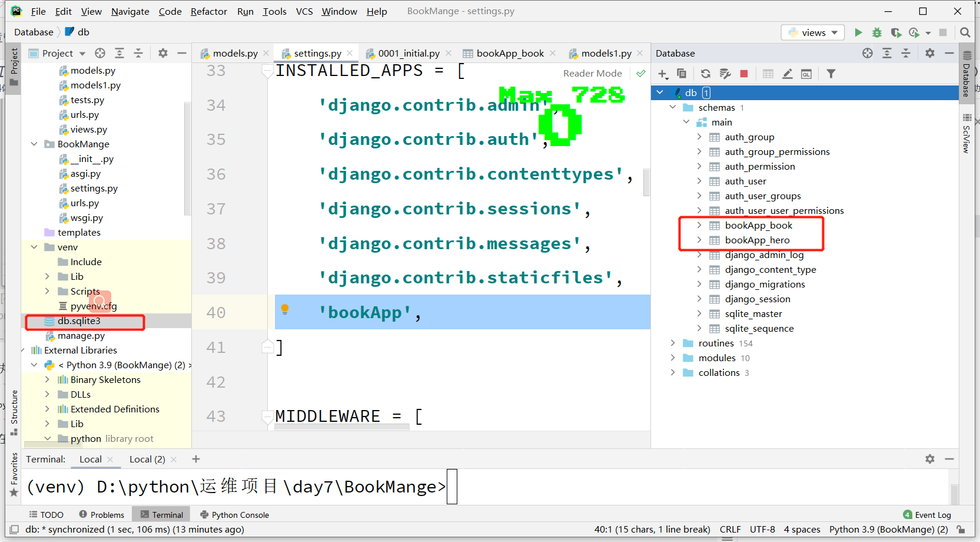
Task: Expand the bookApp_hero table
Action: pyautogui.click(x=699, y=240)
